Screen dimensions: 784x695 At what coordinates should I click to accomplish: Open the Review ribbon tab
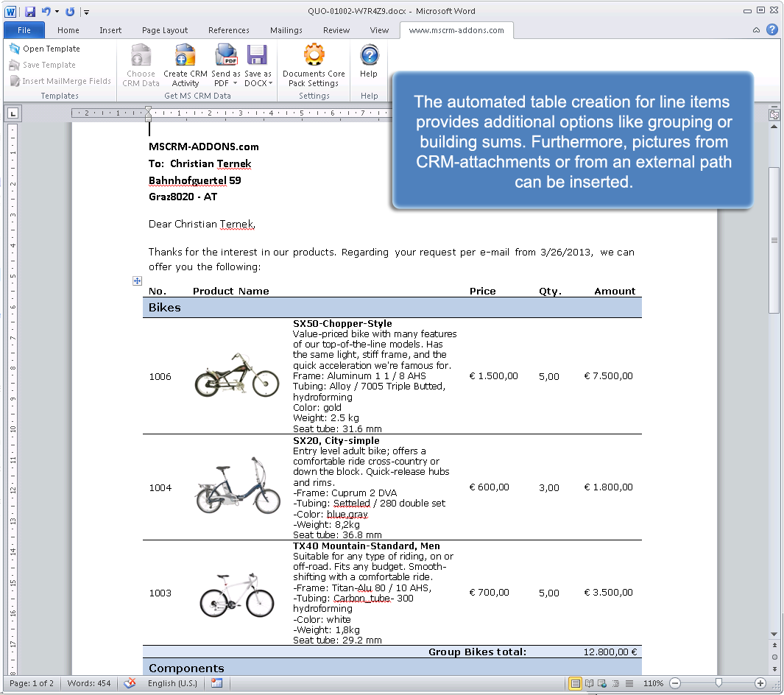pyautogui.click(x=336, y=30)
